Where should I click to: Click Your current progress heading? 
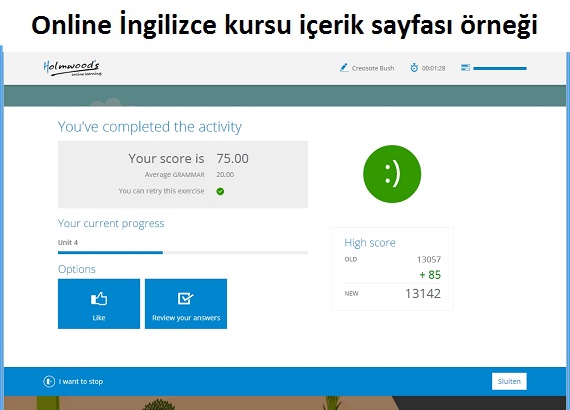[111, 223]
